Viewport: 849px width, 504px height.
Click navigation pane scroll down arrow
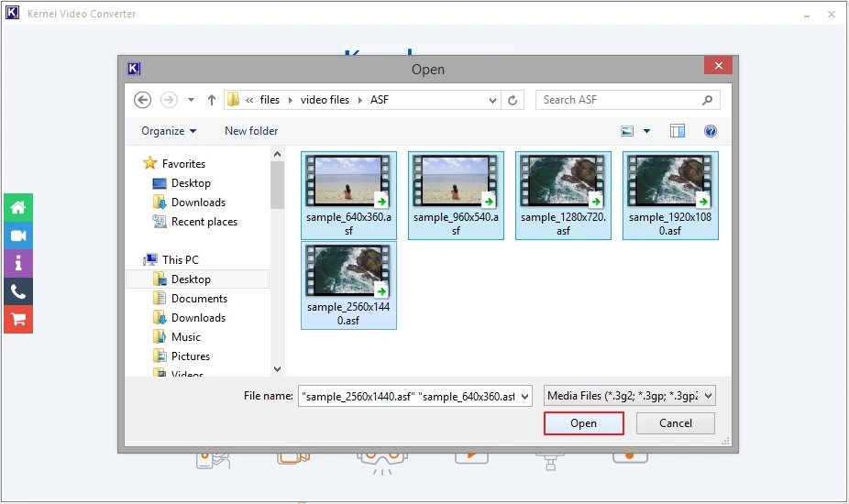point(277,369)
